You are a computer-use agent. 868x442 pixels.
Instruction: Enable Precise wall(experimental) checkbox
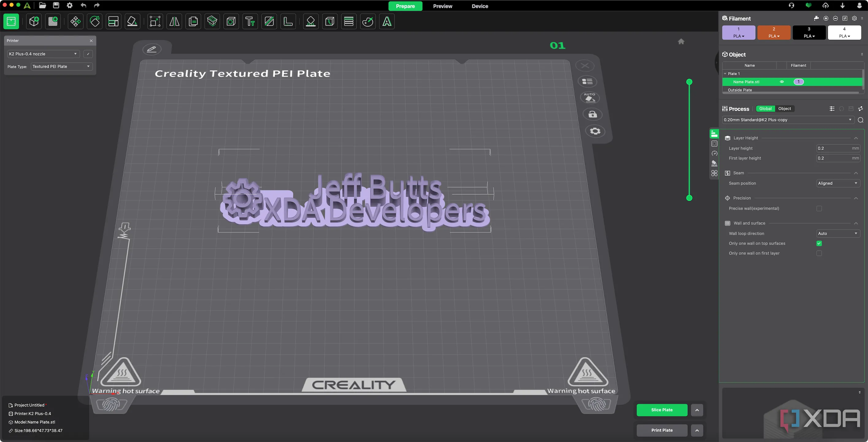click(x=819, y=208)
